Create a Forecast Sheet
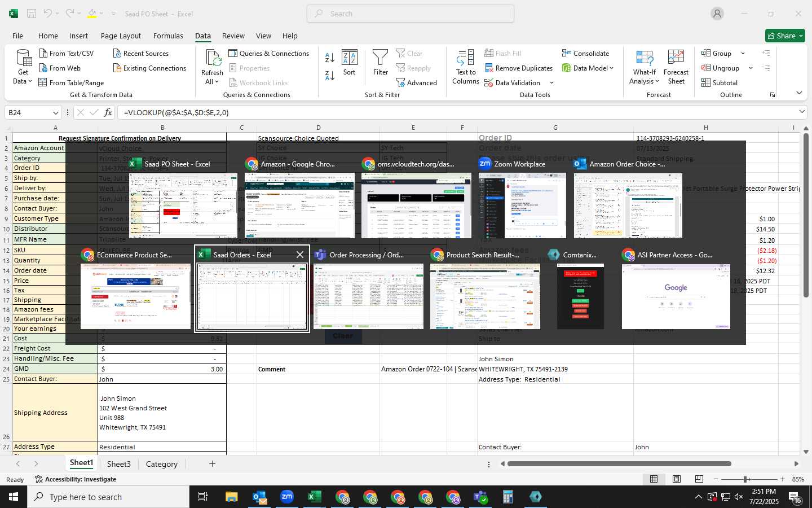This screenshot has height=508, width=812. click(x=676, y=67)
